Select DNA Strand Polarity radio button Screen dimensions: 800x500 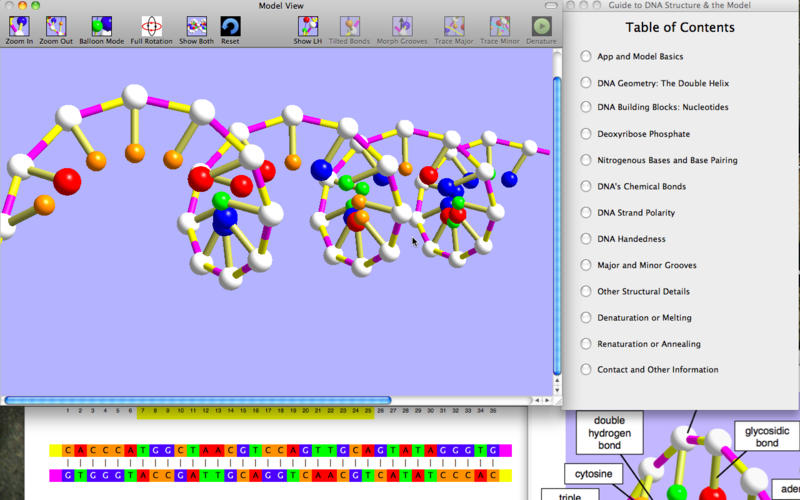coord(586,212)
